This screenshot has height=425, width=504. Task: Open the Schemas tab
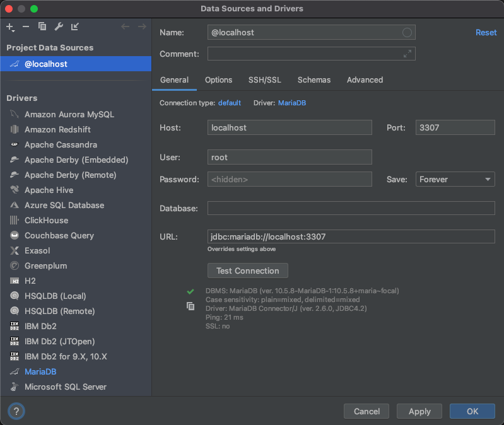coord(314,80)
